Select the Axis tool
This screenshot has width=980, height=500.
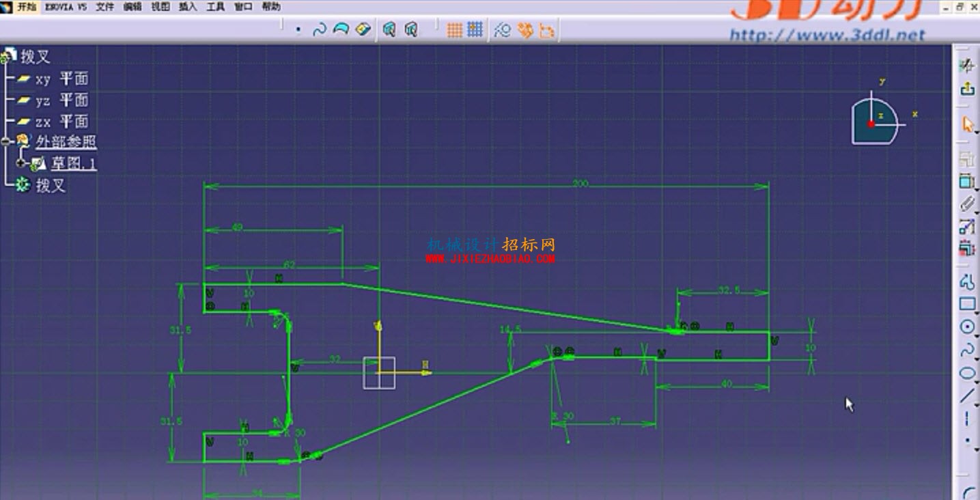pos(966,418)
